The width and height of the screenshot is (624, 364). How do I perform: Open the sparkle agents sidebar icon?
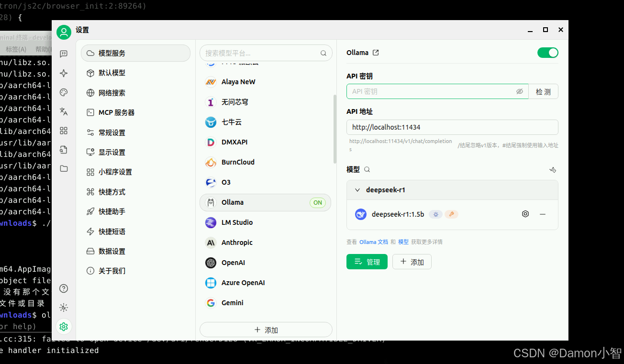point(64,73)
